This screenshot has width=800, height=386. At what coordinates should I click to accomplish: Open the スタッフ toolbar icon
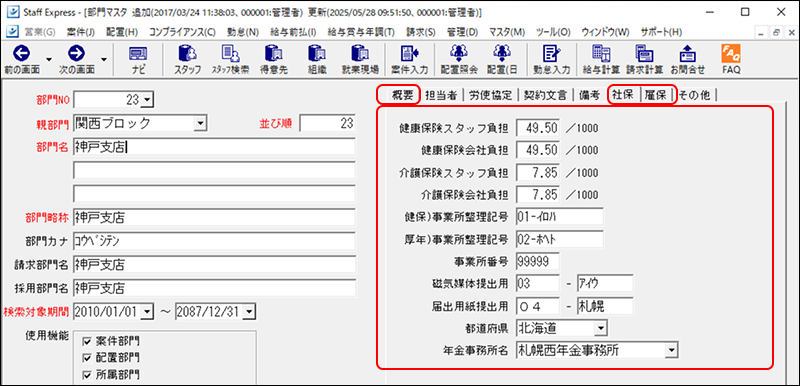coord(187,54)
